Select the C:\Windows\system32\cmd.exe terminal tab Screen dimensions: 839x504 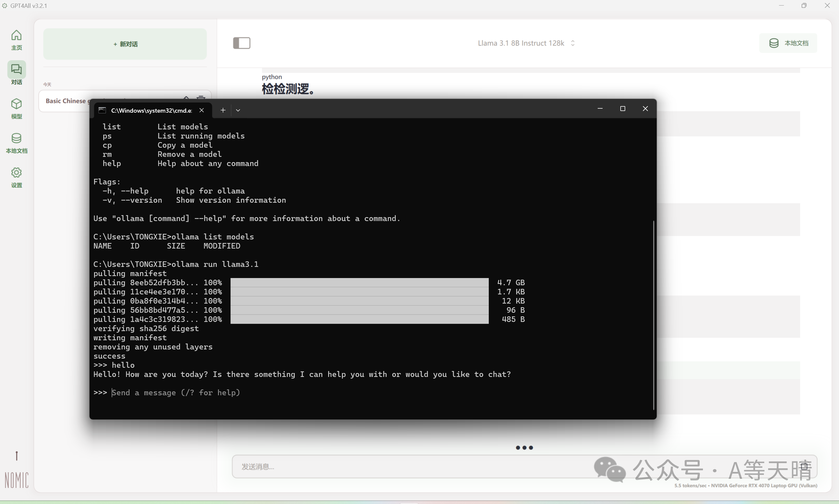pyautogui.click(x=151, y=110)
